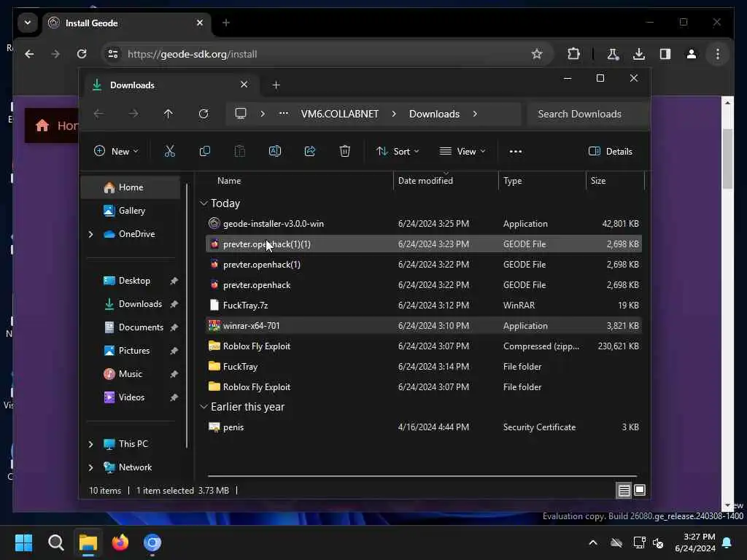Click the Share icon in Explorer toolbar

point(310,152)
